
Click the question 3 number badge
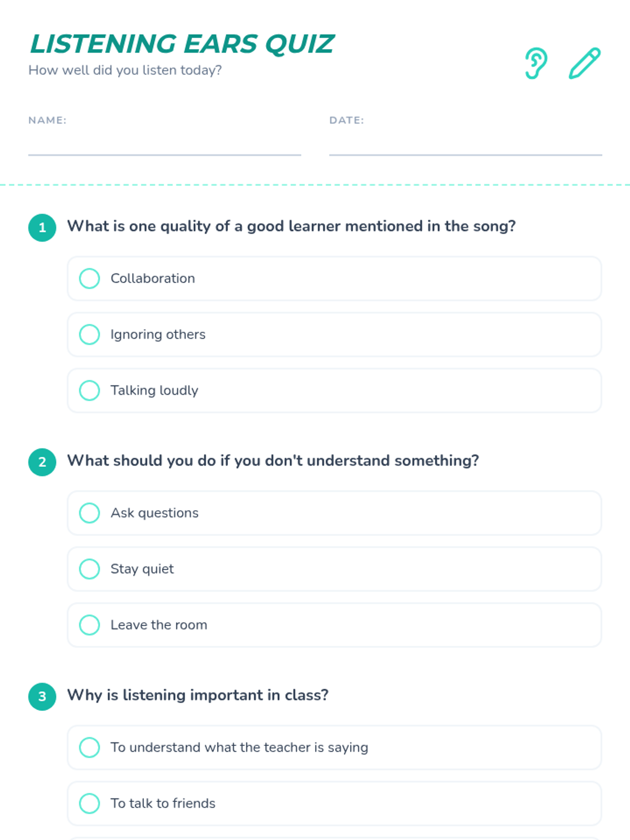(x=43, y=697)
